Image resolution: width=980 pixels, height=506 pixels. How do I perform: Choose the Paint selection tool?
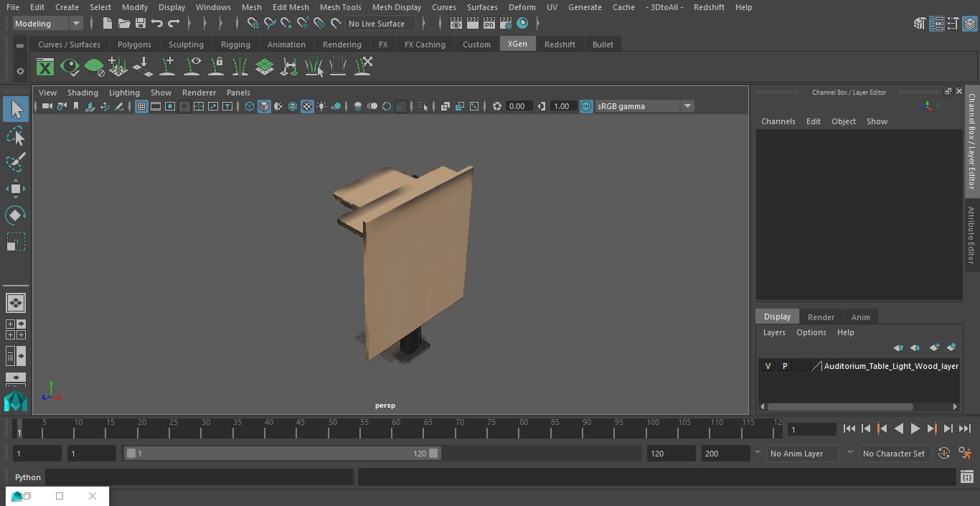16,162
